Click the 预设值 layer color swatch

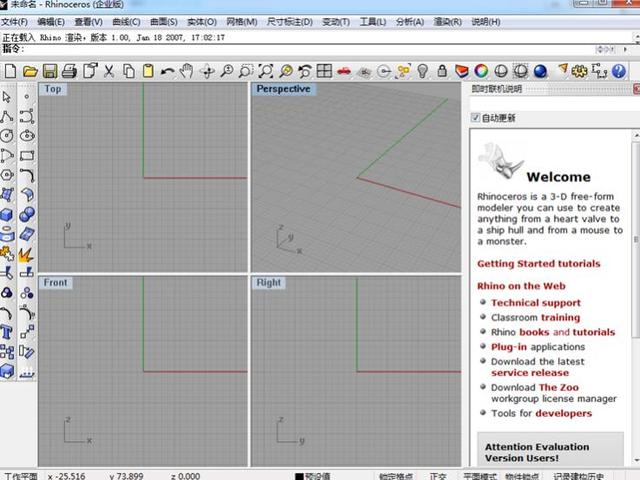coord(299,476)
